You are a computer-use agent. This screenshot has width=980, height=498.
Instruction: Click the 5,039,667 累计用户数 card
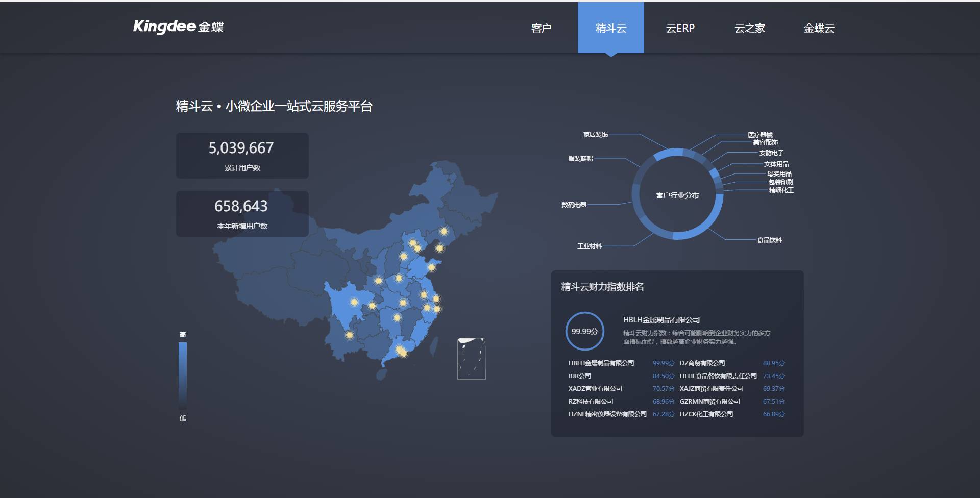[x=242, y=156]
